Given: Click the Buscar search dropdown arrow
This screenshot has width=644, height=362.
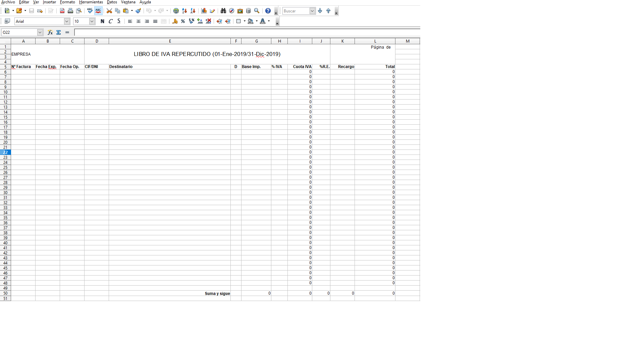Looking at the screenshot, I should 313,11.
